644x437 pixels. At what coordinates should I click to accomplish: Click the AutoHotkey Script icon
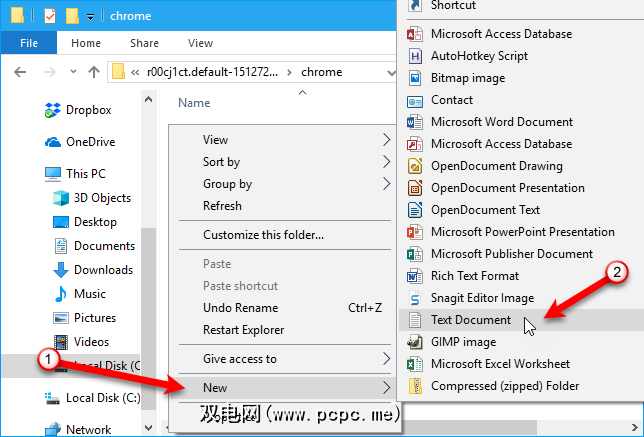(x=416, y=56)
